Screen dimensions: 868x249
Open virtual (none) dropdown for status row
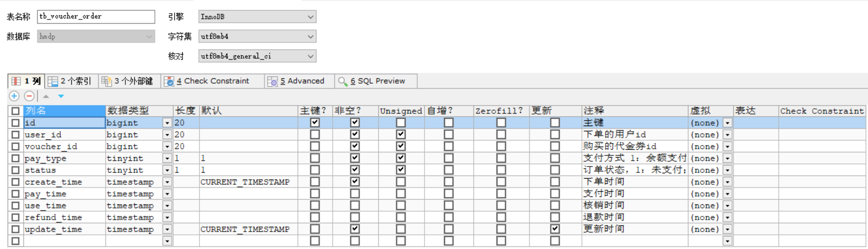pos(727,170)
